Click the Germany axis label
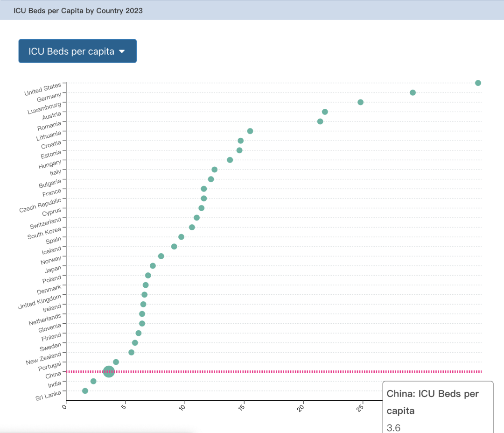Viewport: 504px width, 433px height. [x=49, y=97]
